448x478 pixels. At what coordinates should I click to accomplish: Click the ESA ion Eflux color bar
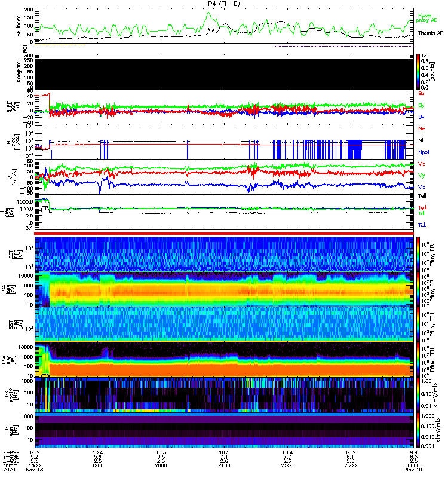click(x=418, y=289)
